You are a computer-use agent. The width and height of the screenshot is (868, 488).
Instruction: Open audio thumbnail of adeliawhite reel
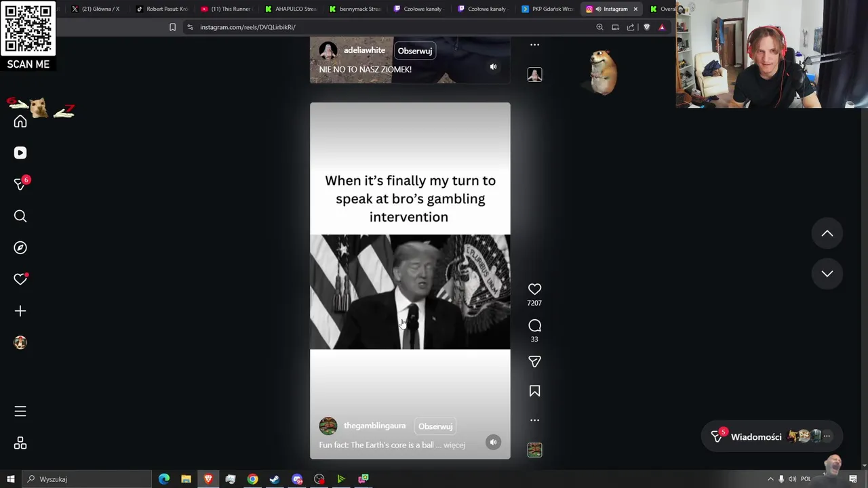click(x=534, y=75)
